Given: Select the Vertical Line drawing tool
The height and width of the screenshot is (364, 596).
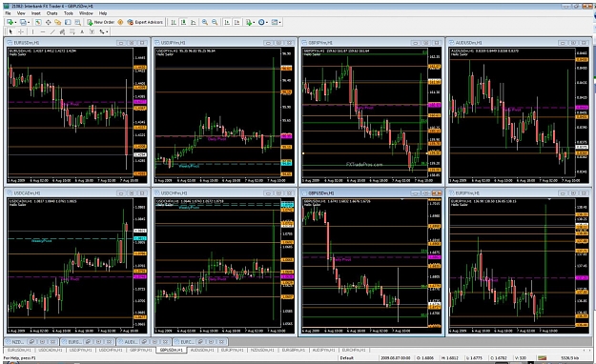Looking at the screenshot, I should [32, 31].
